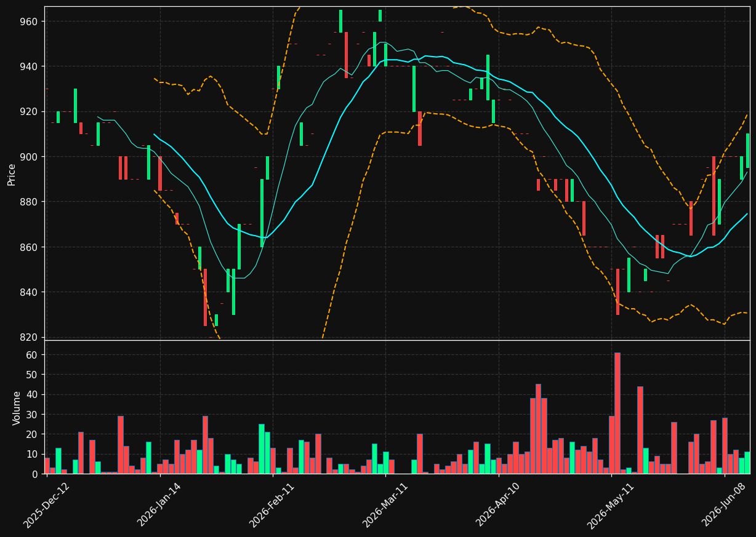Click the 40 volume axis label
Screen dimensions: 756x537
pyautogui.click(x=33, y=394)
